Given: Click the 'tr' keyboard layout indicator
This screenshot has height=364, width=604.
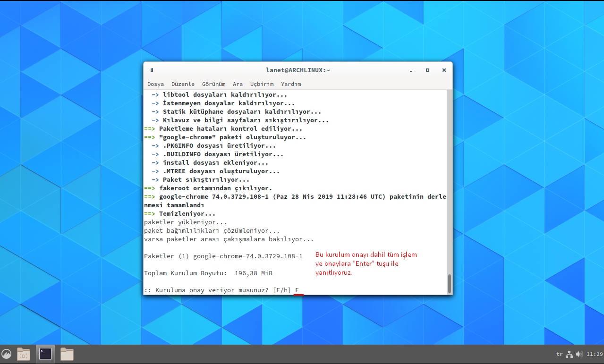Looking at the screenshot, I should pyautogui.click(x=559, y=354).
